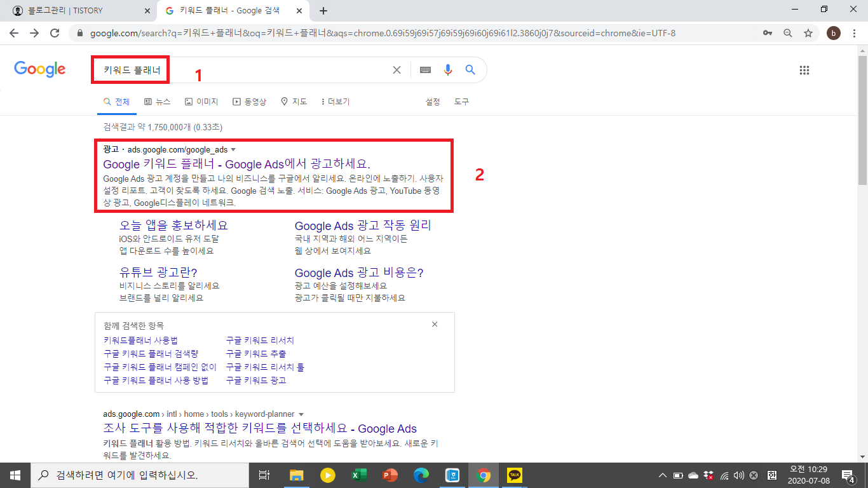Close the 블로그관리 TISTORY tab
868x488 pixels.
point(147,11)
